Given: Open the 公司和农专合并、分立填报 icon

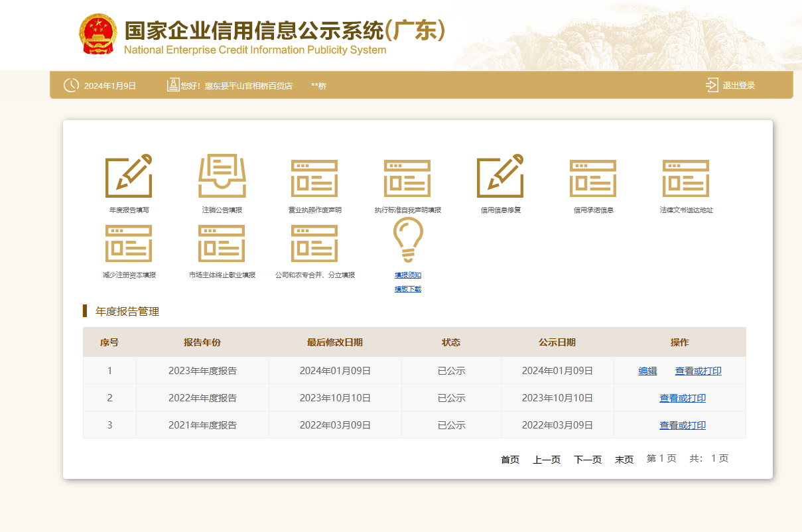Looking at the screenshot, I should (x=314, y=243).
